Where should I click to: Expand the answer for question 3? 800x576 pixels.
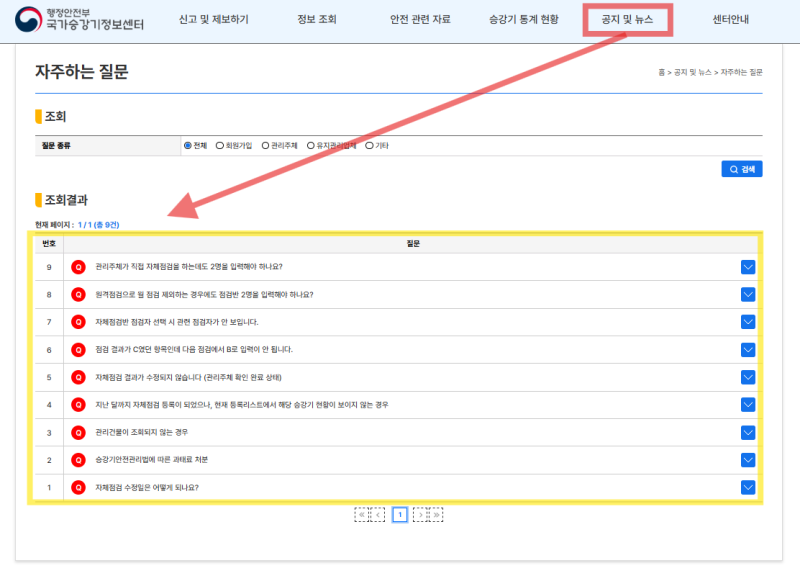748,433
